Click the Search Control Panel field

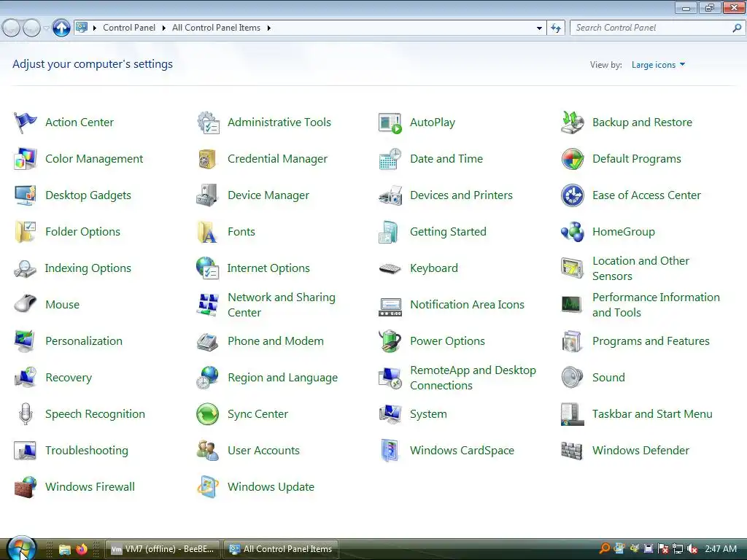(657, 28)
